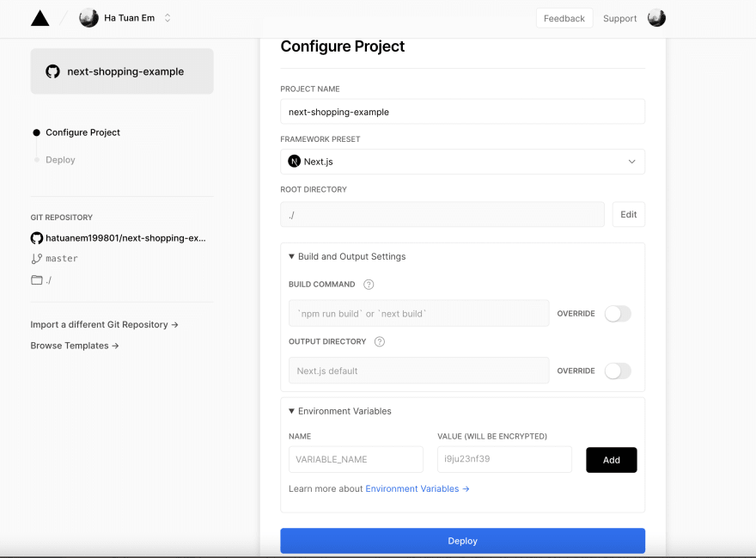
Task: Click GitHub icon in next-shopping-example card
Action: 52,71
